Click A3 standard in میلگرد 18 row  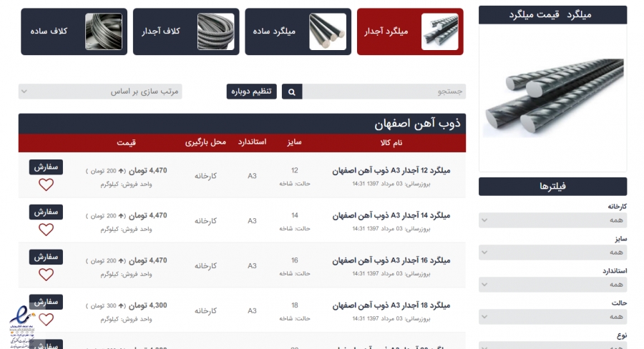coord(252,311)
